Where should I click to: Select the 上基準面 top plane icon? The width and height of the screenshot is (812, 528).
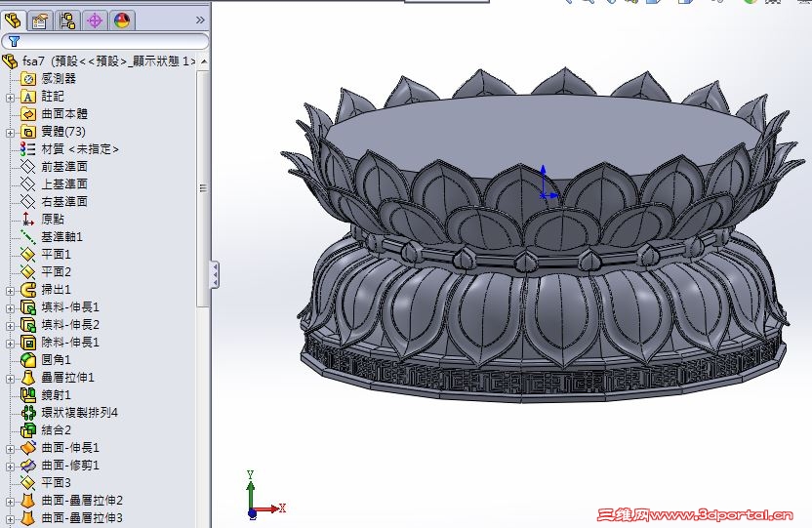[27, 183]
